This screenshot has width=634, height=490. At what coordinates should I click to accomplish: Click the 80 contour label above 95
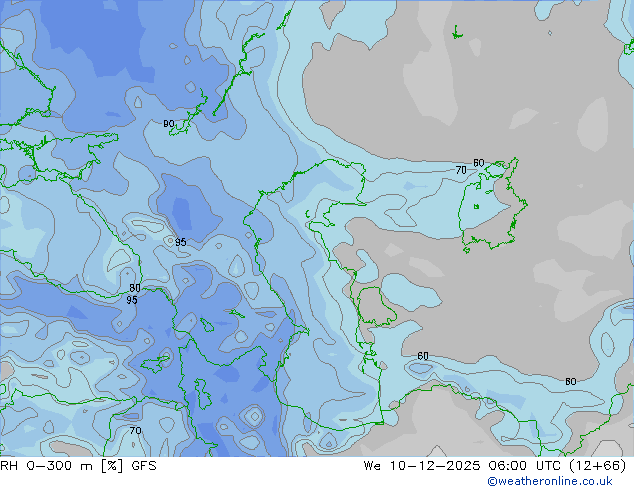click(x=135, y=288)
